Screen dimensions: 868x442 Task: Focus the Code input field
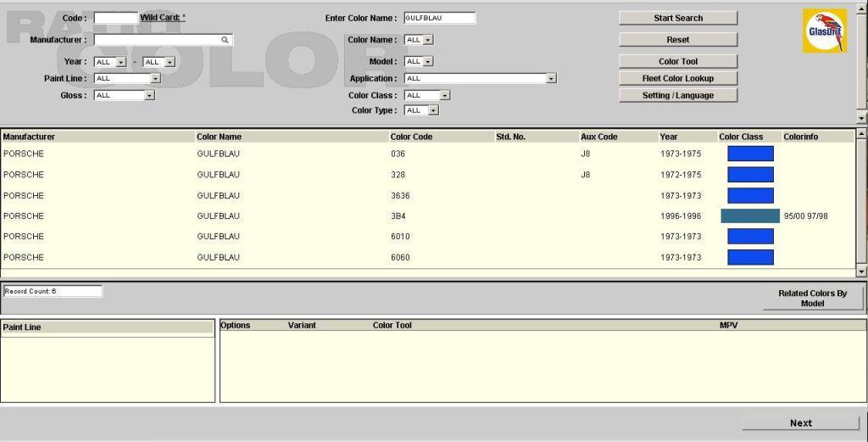tap(115, 19)
